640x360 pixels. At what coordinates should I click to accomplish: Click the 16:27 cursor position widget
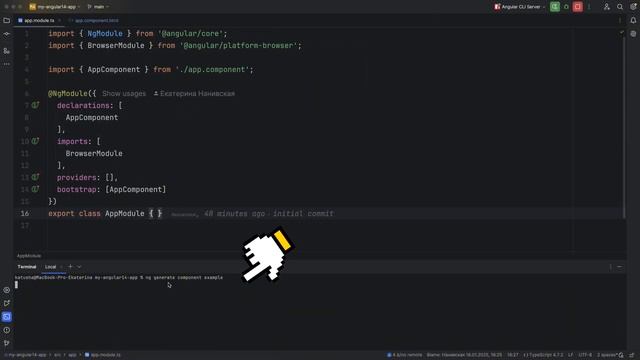point(513,355)
